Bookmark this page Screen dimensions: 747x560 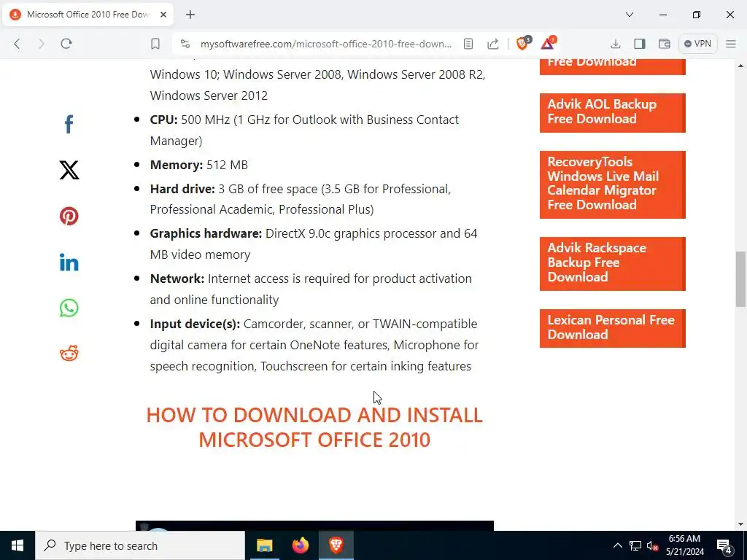click(x=155, y=44)
